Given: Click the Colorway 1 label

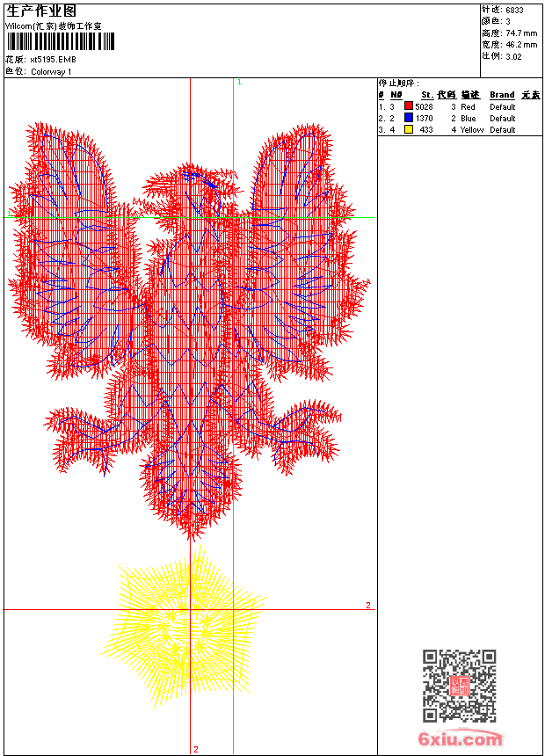Looking at the screenshot, I should (x=52, y=71).
